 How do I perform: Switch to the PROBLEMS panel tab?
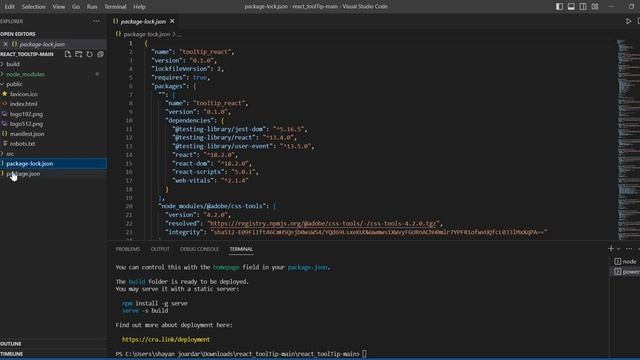[x=128, y=249]
